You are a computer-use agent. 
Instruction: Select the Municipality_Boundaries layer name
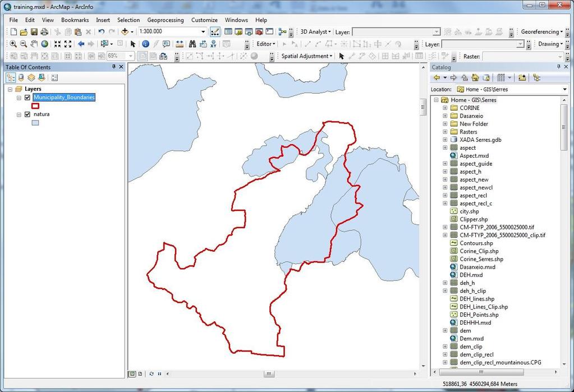tap(64, 98)
